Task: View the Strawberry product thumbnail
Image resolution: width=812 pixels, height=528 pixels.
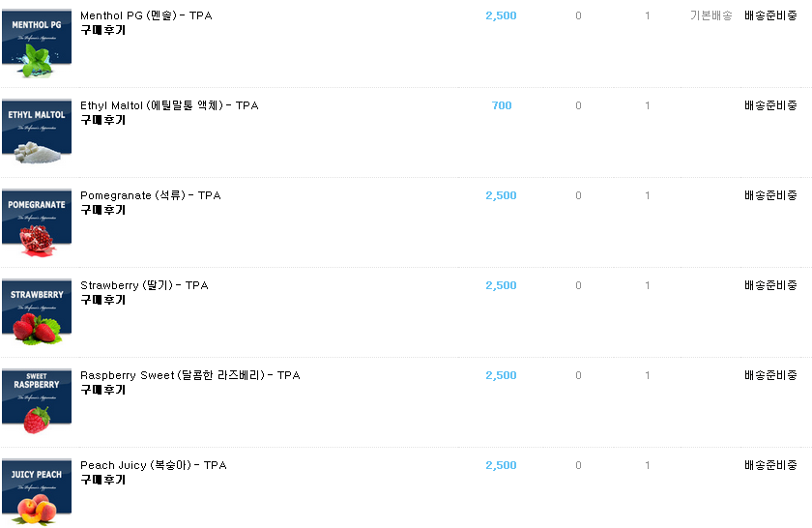Action: click(x=37, y=312)
